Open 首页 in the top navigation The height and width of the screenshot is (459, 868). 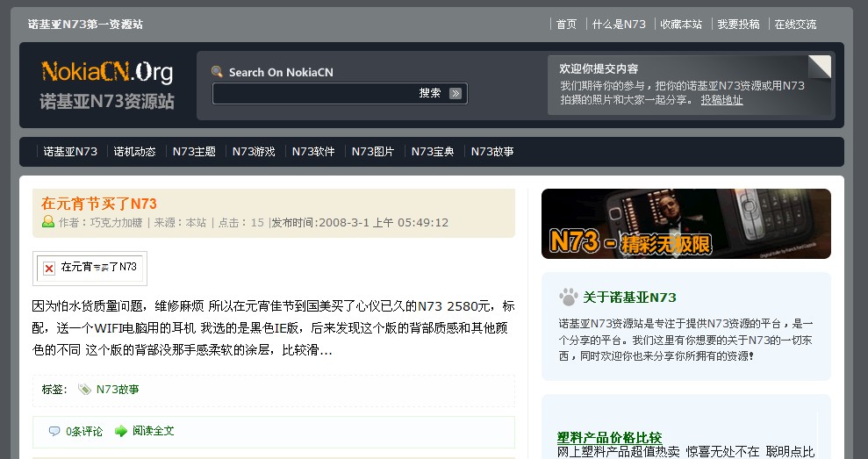(x=566, y=25)
